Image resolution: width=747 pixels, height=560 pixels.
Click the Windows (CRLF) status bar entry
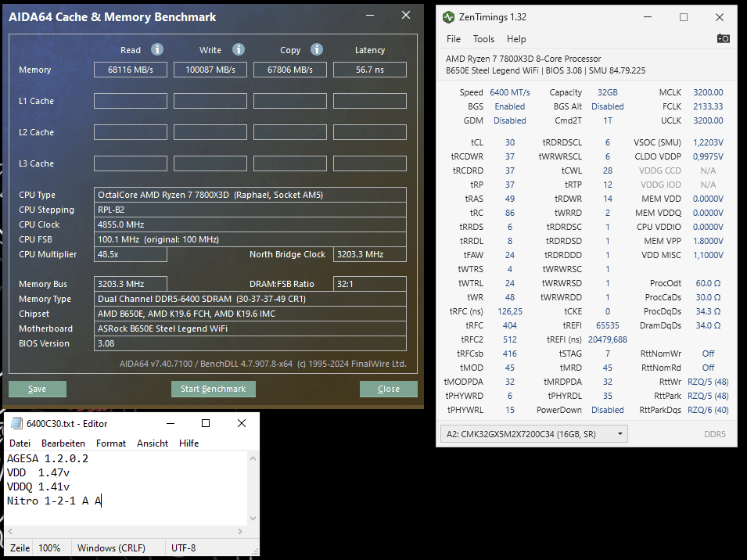pos(112,548)
